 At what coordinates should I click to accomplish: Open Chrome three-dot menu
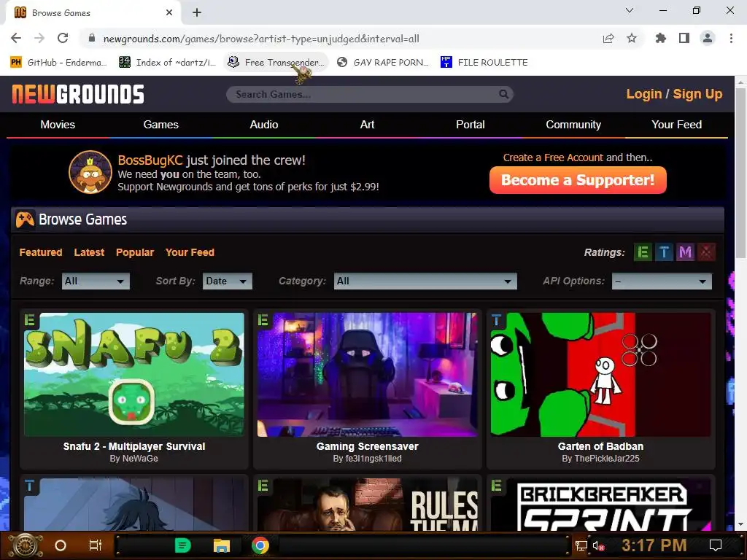click(731, 39)
